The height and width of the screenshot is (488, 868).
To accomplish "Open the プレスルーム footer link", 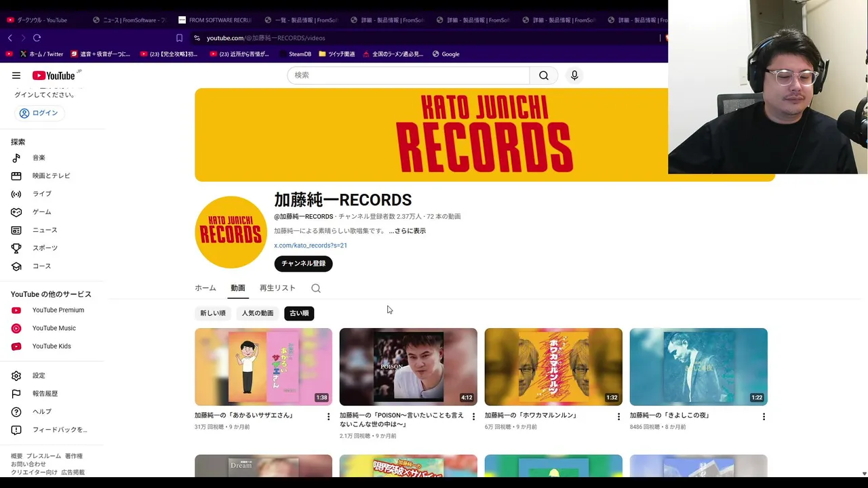I will point(43,456).
